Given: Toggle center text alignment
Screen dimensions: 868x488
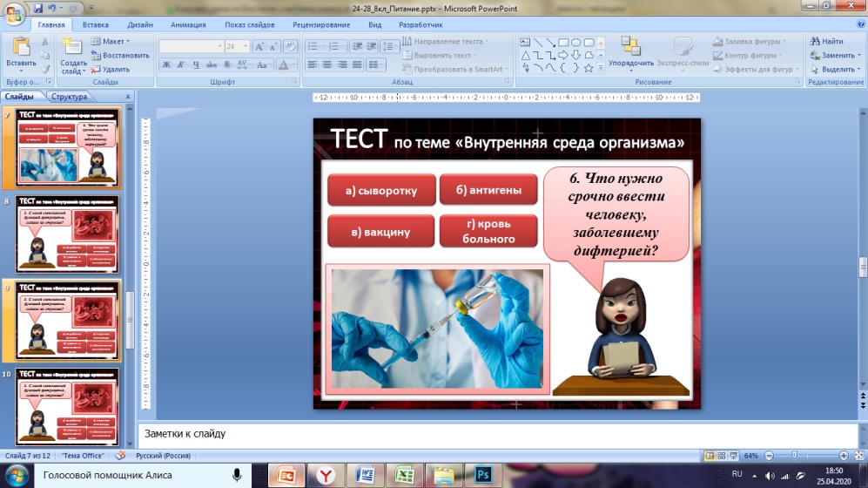Looking at the screenshot, I should click(x=328, y=64).
